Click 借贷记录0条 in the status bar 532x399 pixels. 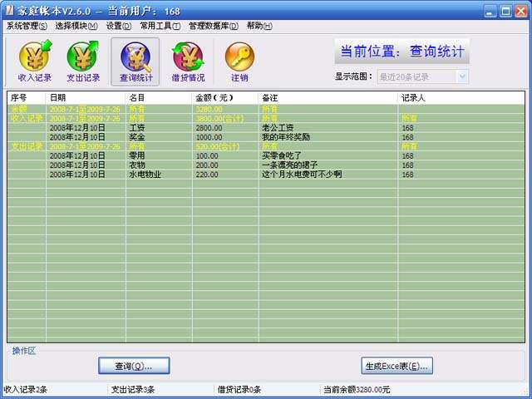pos(239,390)
